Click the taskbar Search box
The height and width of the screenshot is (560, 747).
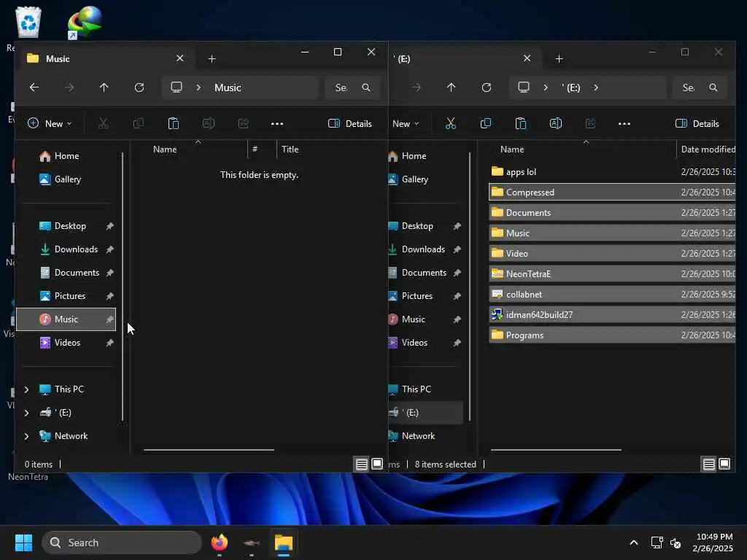122,542
